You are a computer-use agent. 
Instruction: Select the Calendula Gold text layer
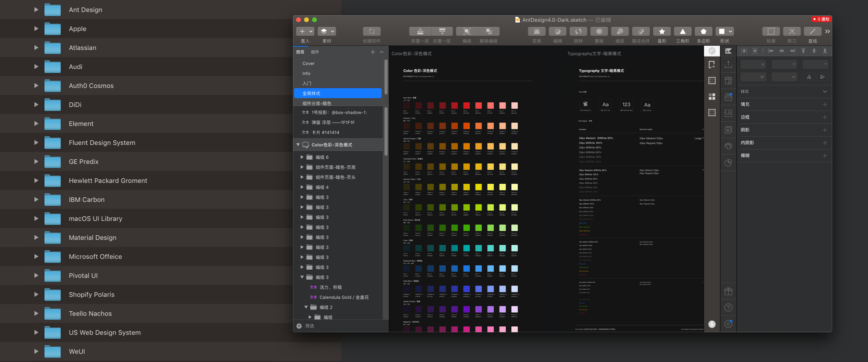(344, 297)
